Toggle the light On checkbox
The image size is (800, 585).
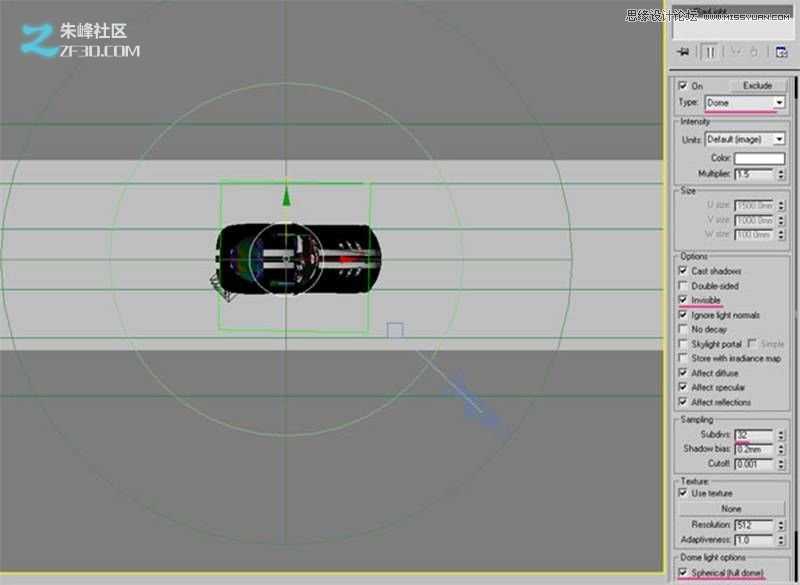683,85
